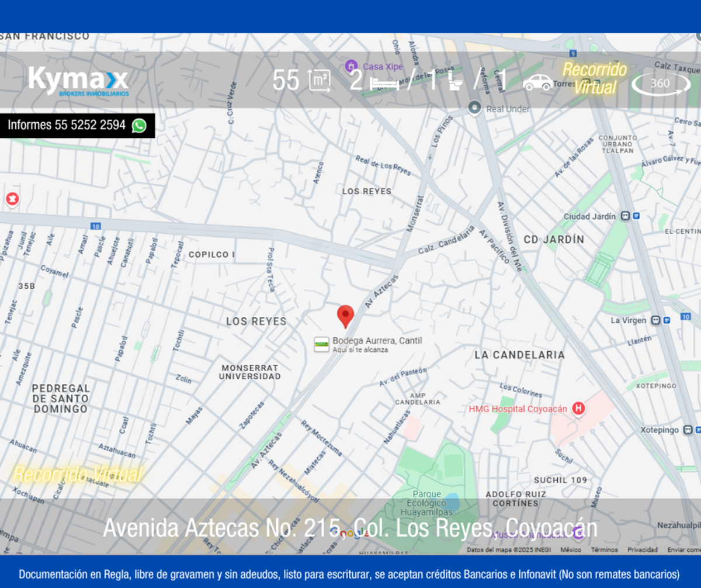Click the bathroom toilet icon
701x588 pixels.
[456, 81]
